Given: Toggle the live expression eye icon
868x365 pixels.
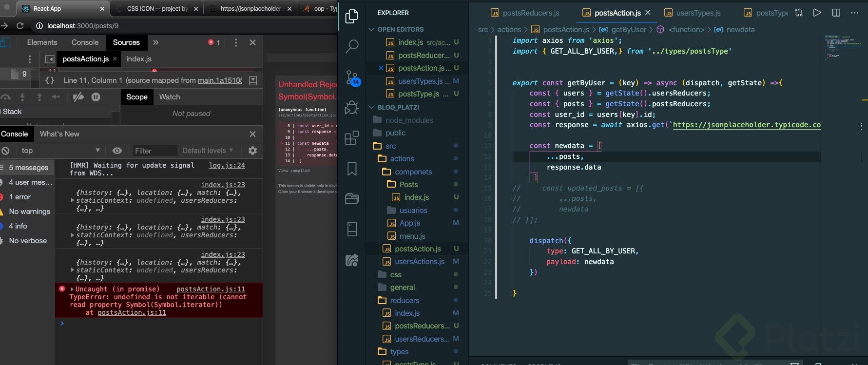Looking at the screenshot, I should pos(117,151).
